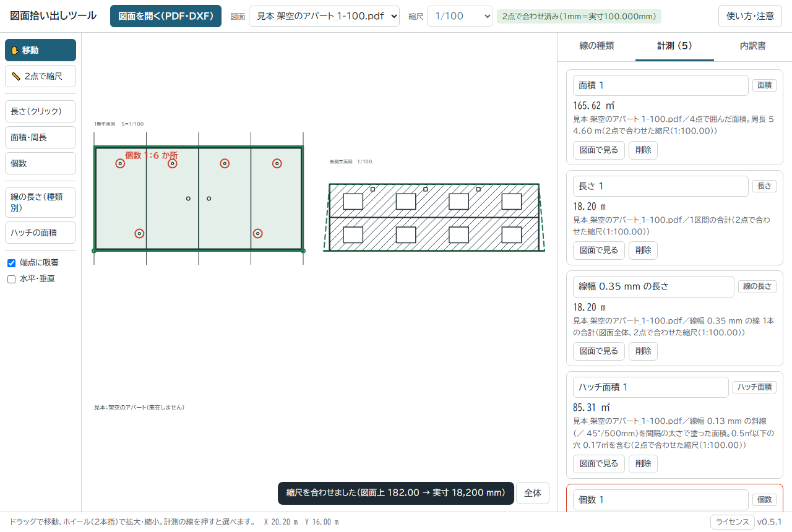Image resolution: width=792 pixels, height=532 pixels.
Task: Delete the 長さ 1 measurement
Action: [x=643, y=251]
